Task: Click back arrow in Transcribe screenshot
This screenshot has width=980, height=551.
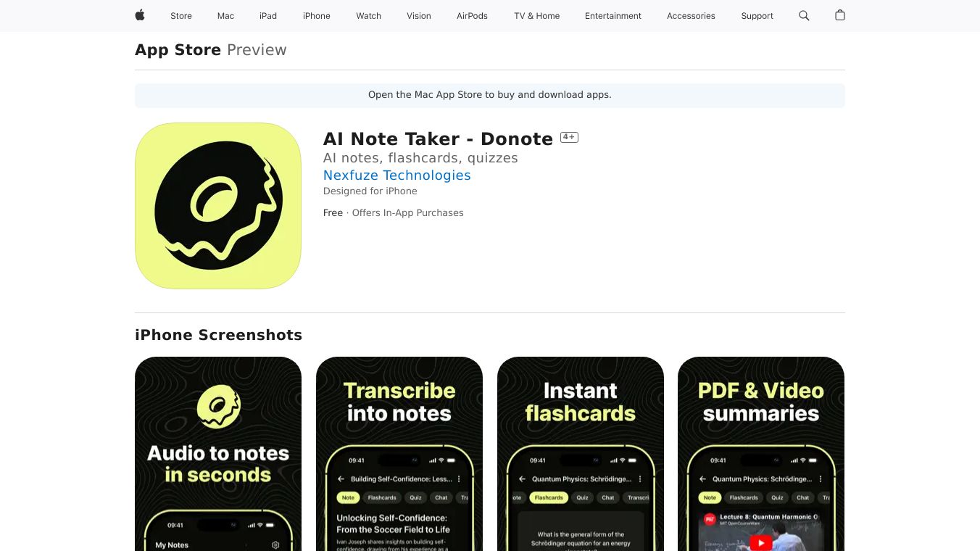Action: point(341,479)
